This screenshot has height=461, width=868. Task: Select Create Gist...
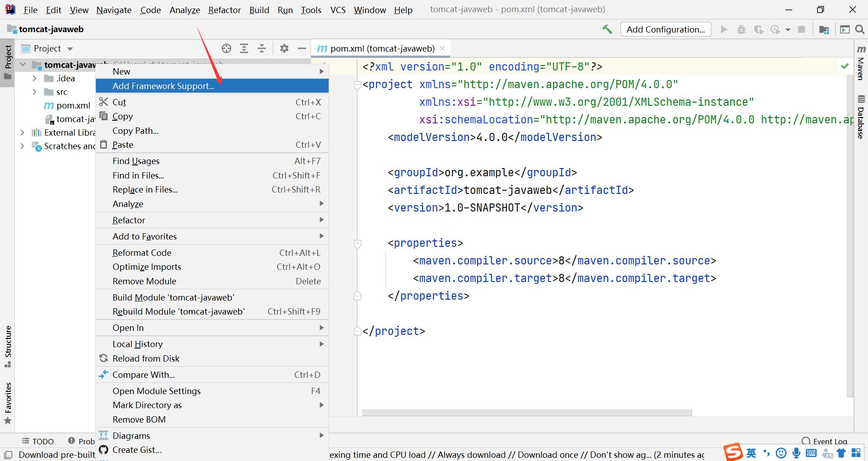pyautogui.click(x=212, y=450)
